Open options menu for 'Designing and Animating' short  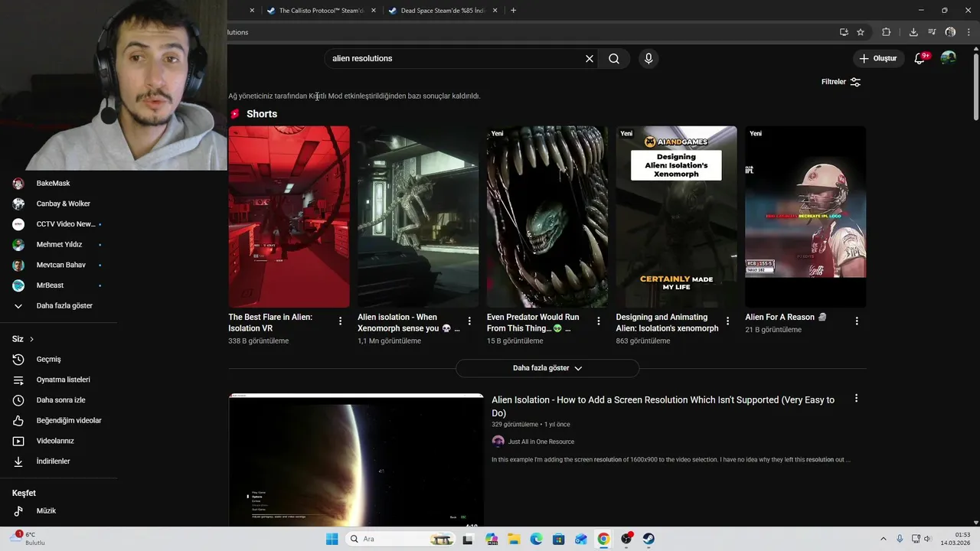[727, 321]
